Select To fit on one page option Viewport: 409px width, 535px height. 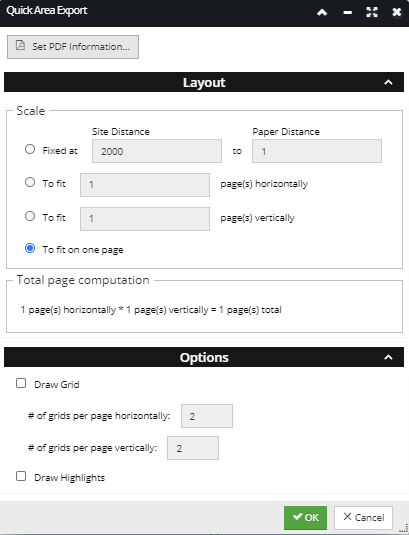[x=30, y=248]
